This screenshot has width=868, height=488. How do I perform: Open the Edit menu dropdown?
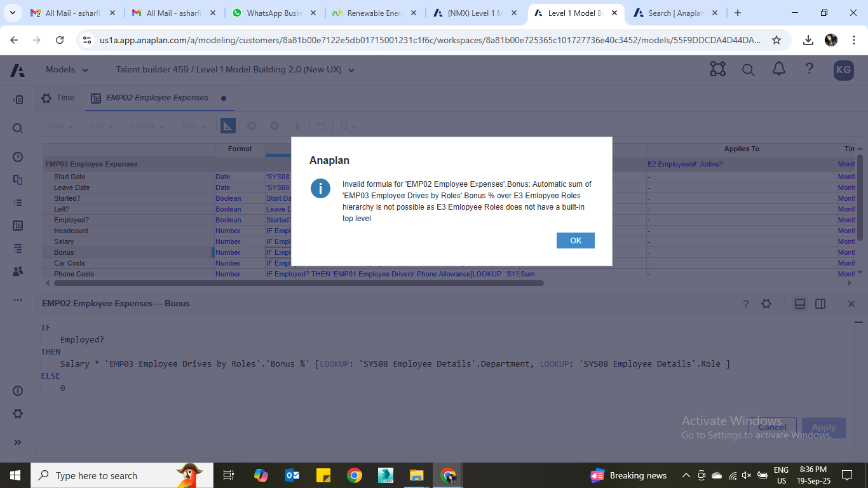[101, 126]
